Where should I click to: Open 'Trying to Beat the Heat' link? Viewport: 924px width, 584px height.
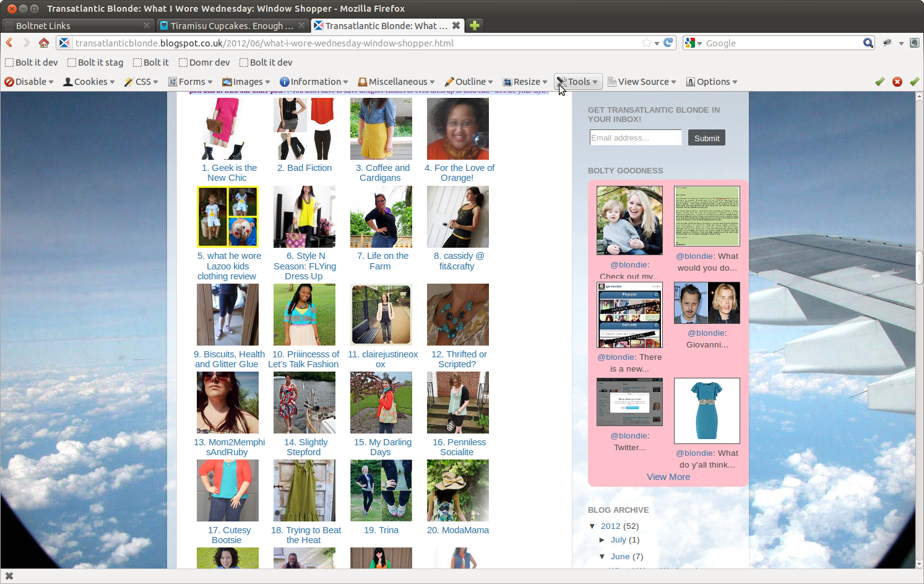[304, 535]
